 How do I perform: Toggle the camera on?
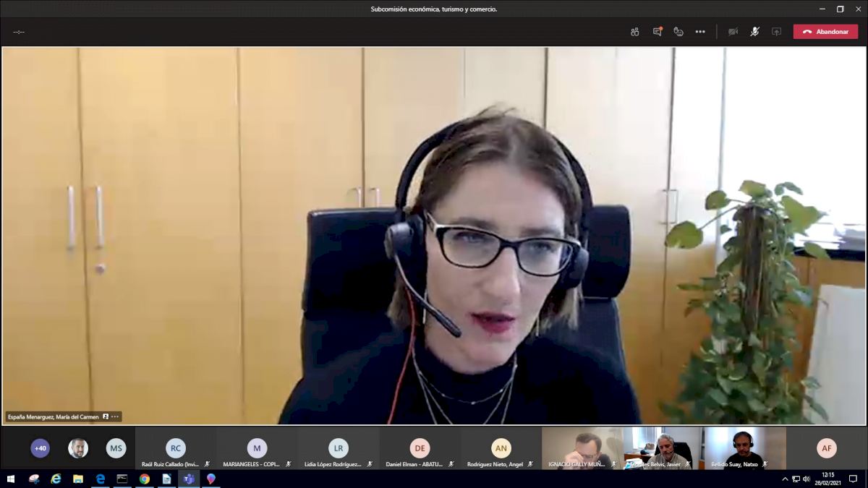[x=733, y=32]
